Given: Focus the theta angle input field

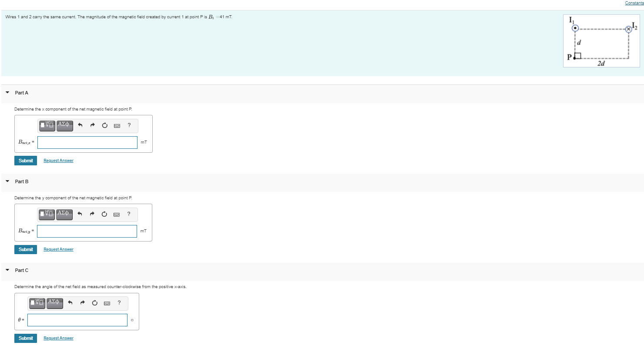Looking at the screenshot, I should point(77,320).
